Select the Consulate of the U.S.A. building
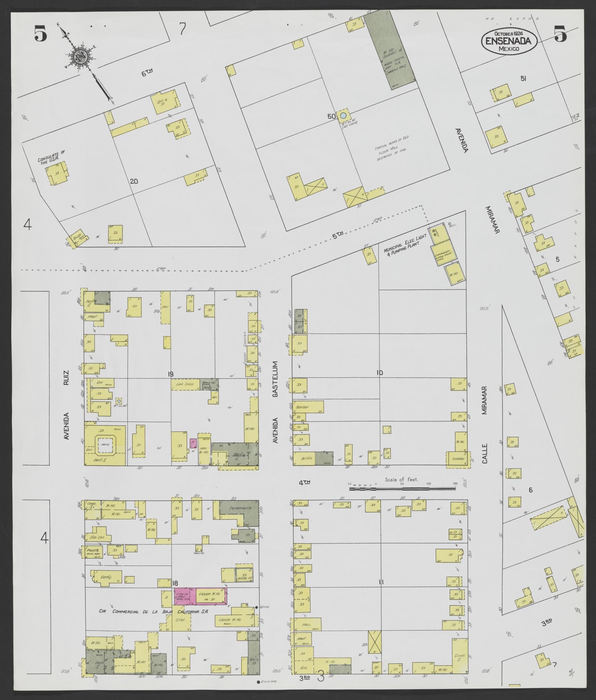This screenshot has width=596, height=700. coord(57,174)
